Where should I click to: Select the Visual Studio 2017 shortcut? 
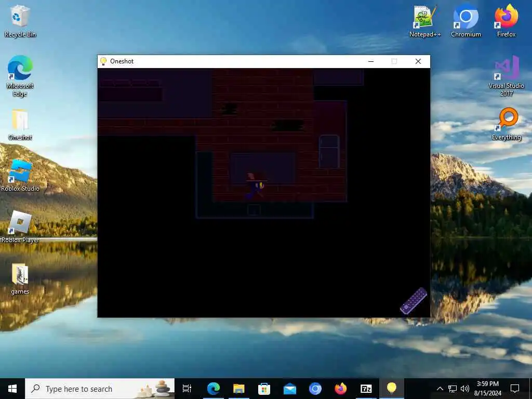(x=506, y=76)
